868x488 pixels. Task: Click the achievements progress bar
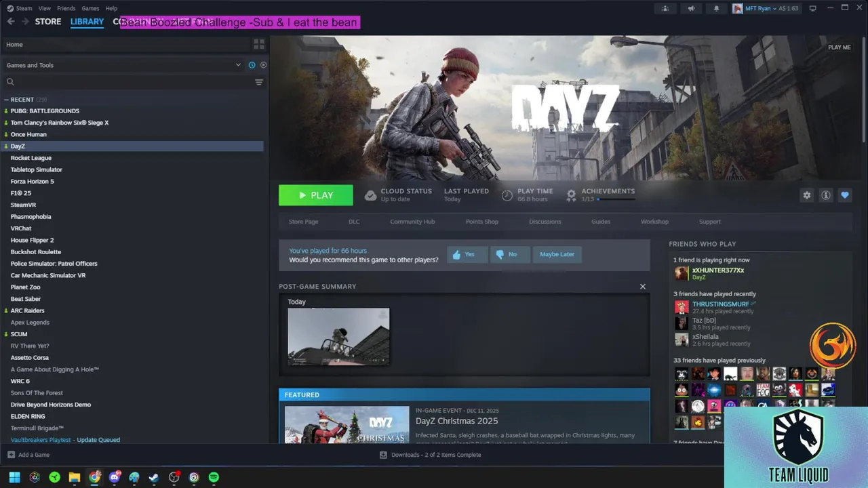(x=616, y=199)
